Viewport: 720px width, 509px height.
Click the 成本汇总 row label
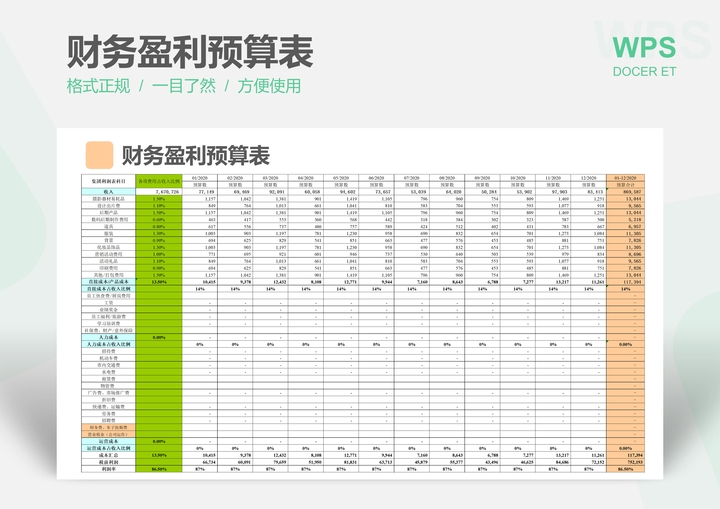(108, 454)
